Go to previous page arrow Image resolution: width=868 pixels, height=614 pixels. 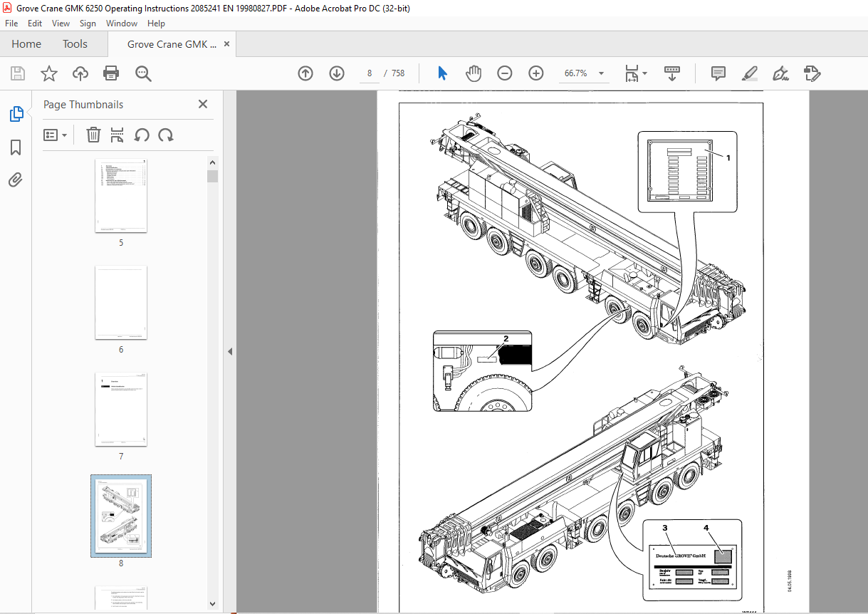pos(305,73)
